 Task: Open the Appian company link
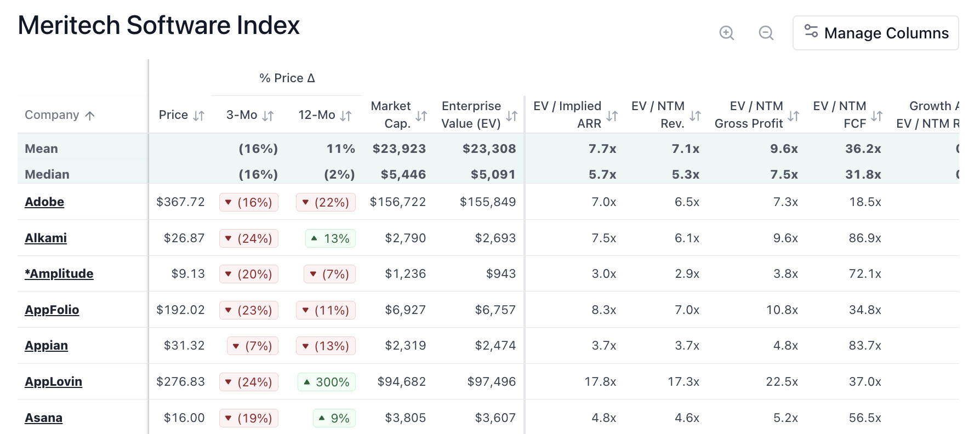(x=46, y=345)
